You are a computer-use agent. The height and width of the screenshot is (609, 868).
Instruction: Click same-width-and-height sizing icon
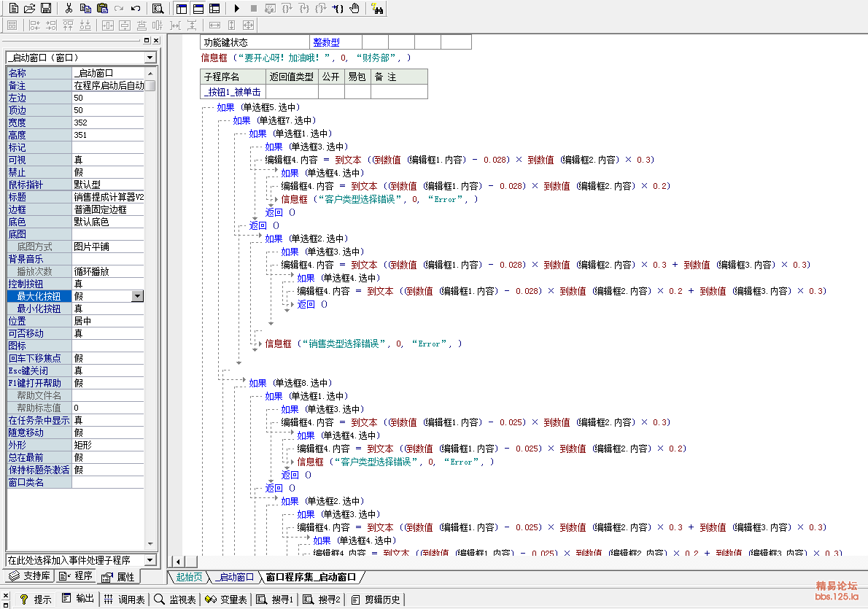coord(249,25)
